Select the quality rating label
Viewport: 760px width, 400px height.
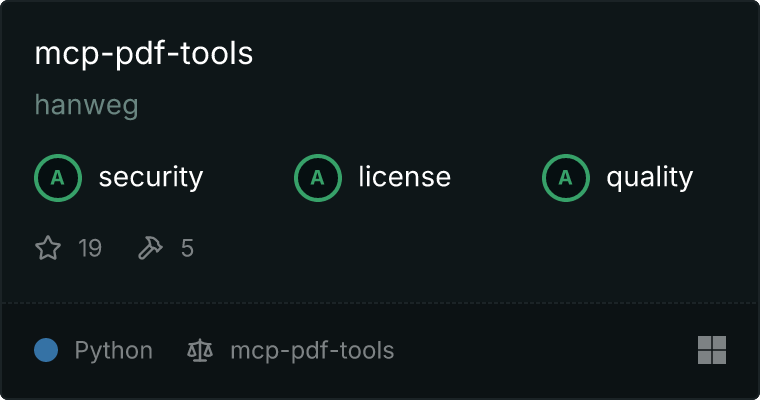coord(649,178)
